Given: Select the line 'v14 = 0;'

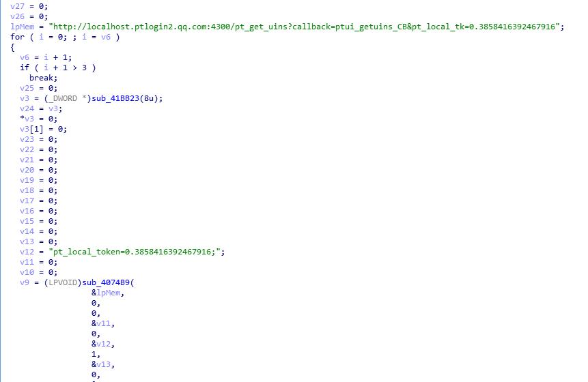Looking at the screenshot, I should pyautogui.click(x=39, y=231).
